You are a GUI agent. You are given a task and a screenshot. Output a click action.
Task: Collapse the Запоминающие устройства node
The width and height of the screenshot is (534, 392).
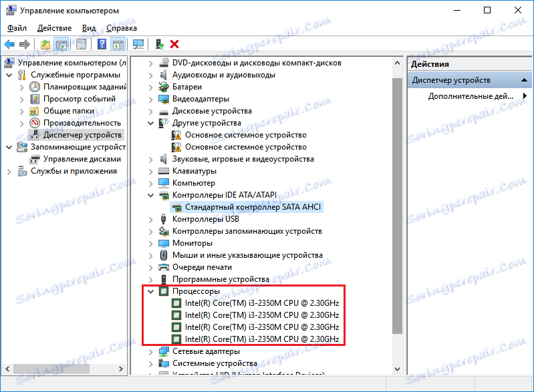pyautogui.click(x=9, y=147)
